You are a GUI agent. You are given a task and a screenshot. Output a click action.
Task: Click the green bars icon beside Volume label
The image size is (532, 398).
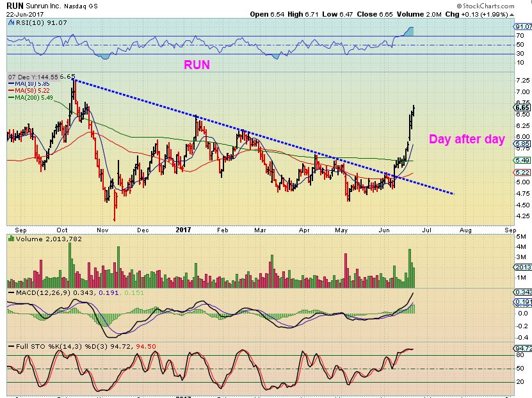11,239
